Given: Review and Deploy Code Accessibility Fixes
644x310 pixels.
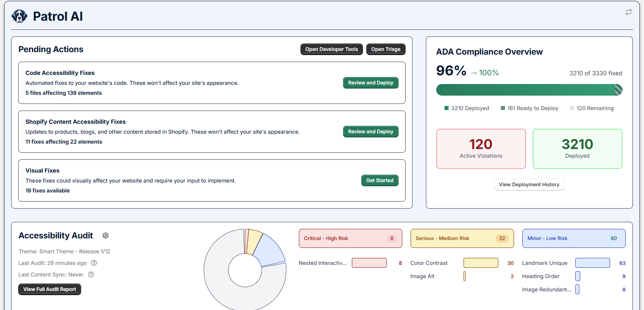Looking at the screenshot, I should [370, 83].
